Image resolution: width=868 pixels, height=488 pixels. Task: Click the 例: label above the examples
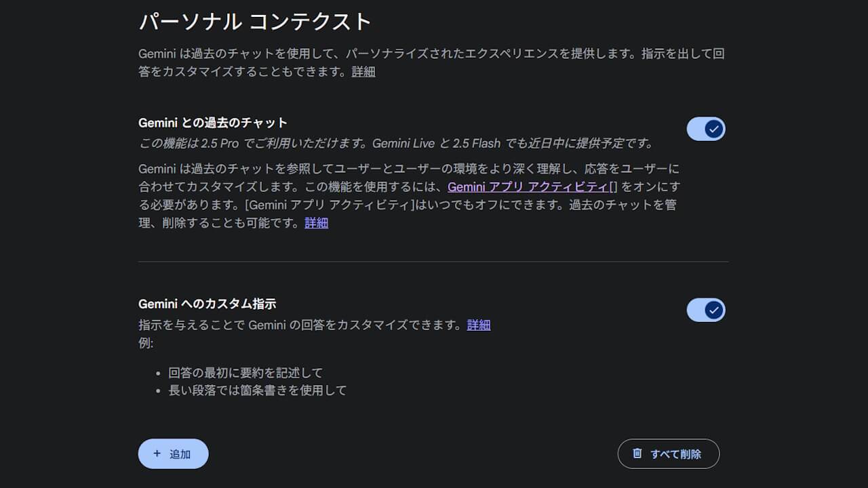(146, 343)
